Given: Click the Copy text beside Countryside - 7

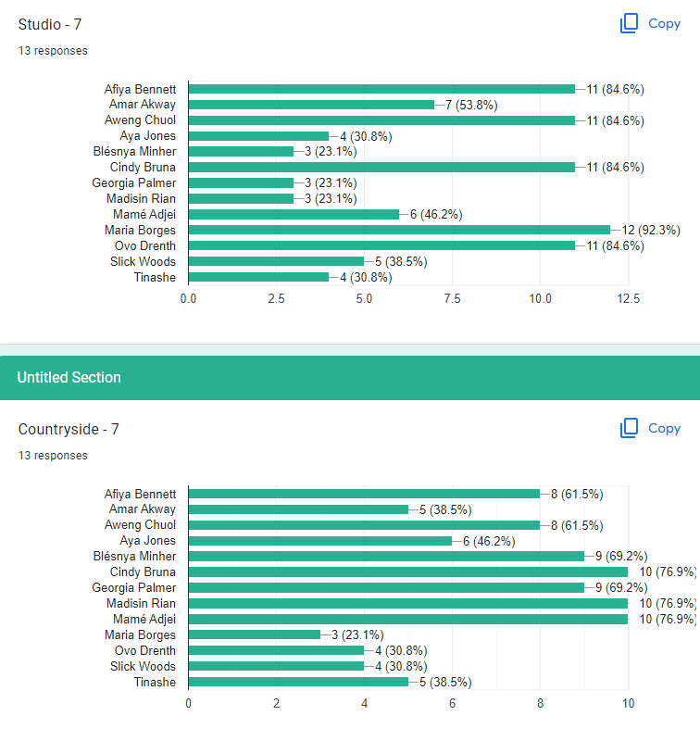Looking at the screenshot, I should (664, 428).
